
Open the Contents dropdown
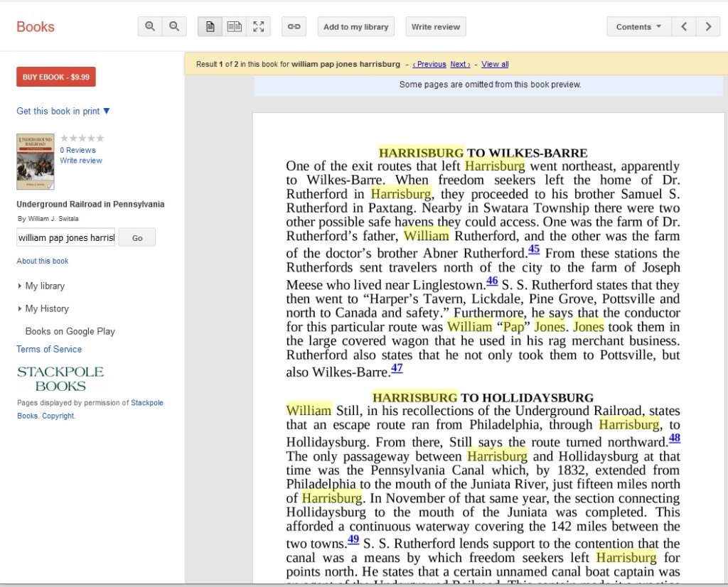pos(638,27)
